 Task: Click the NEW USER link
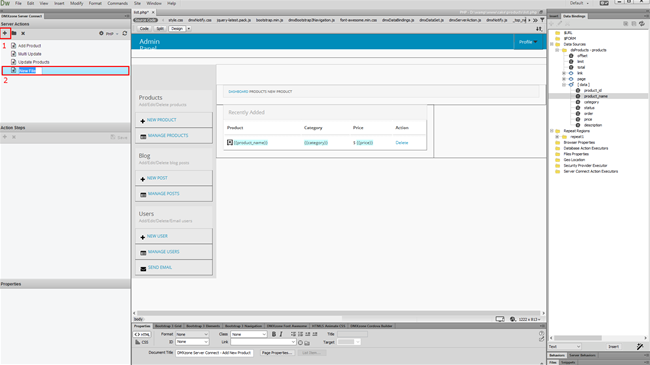point(157,236)
